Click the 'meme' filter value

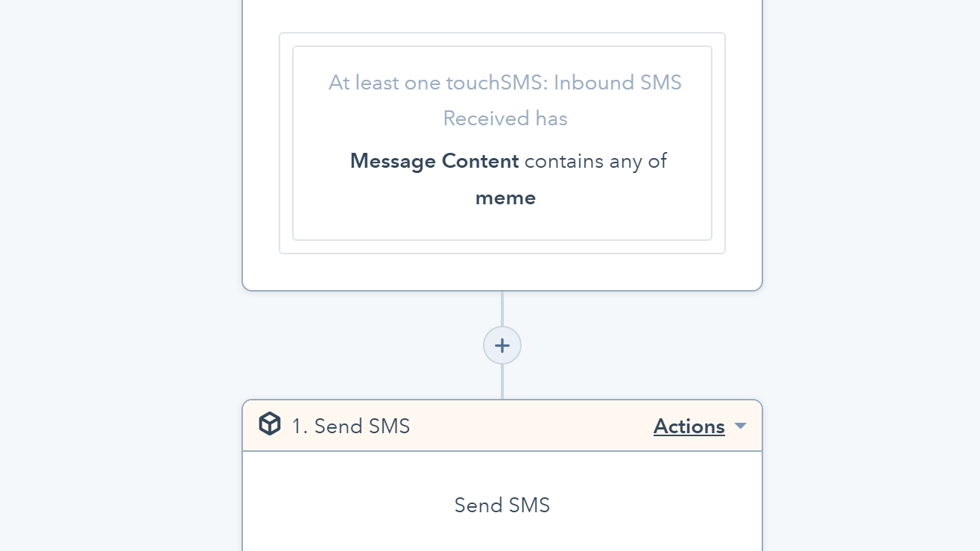pos(505,198)
